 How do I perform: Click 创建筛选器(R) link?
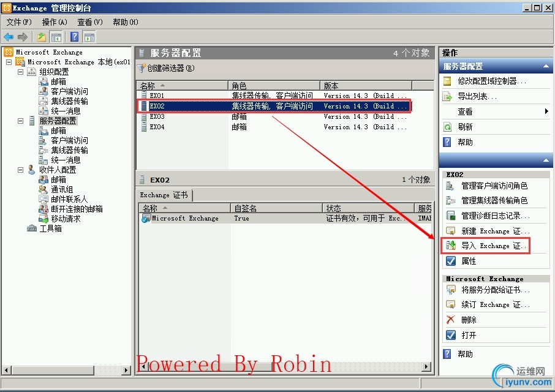[x=171, y=68]
